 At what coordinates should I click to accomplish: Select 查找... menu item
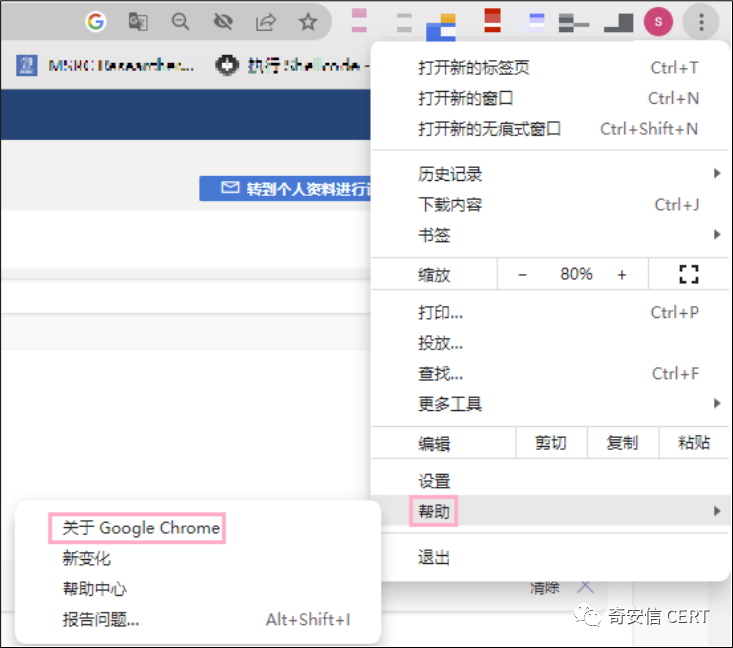(549, 374)
